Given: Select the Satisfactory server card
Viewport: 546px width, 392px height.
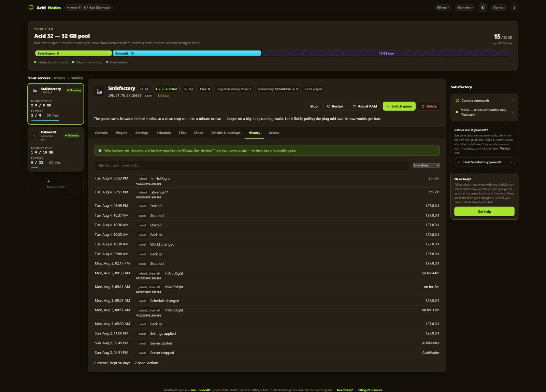Looking at the screenshot, I should pos(56,104).
